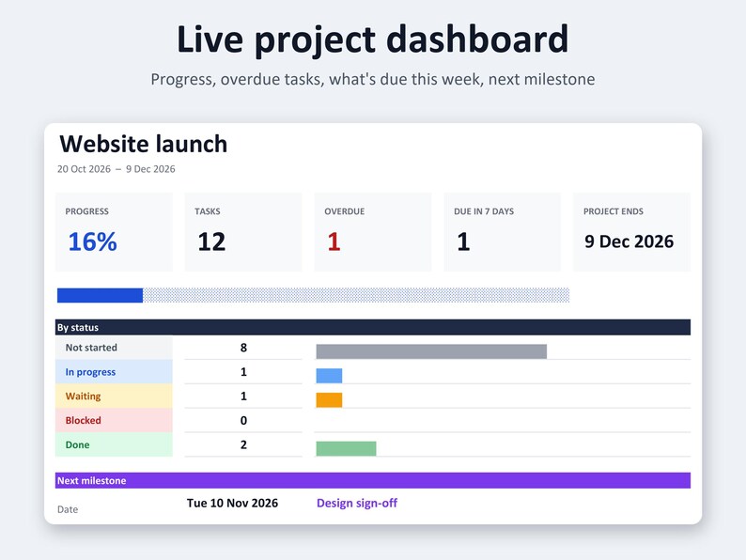The height and width of the screenshot is (560, 746).
Task: Select the red overdue count
Action: coord(334,241)
